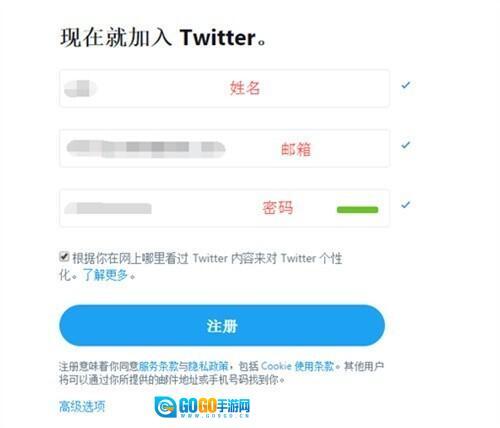Click the masked password text in third field
Image resolution: width=500 pixels, height=428 pixels.
[x=108, y=208]
